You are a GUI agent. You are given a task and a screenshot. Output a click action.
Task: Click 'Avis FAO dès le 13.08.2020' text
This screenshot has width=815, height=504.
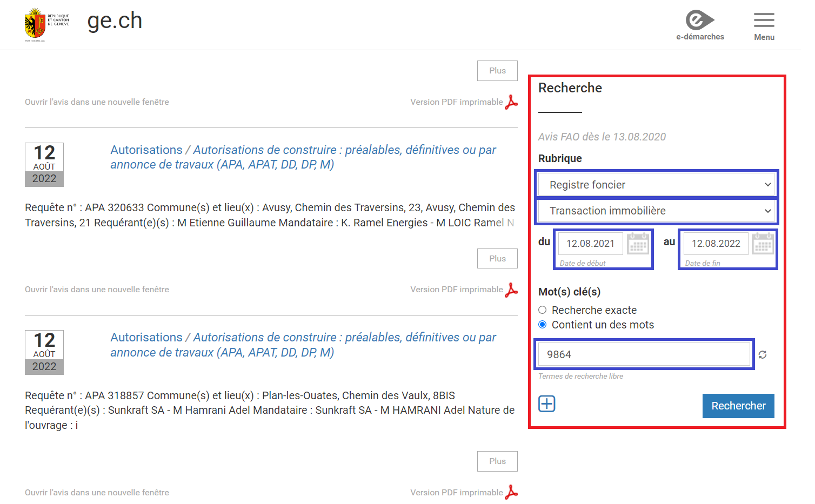pos(602,137)
